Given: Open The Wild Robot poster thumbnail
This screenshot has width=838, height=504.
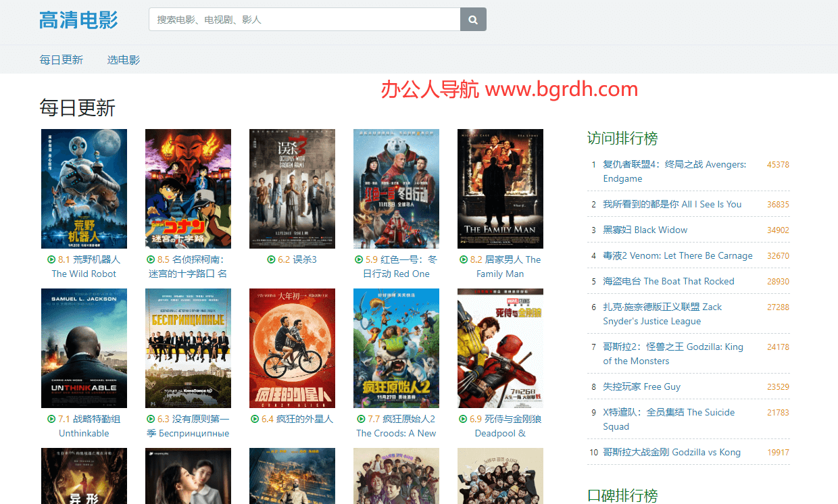Looking at the screenshot, I should 84,188.
